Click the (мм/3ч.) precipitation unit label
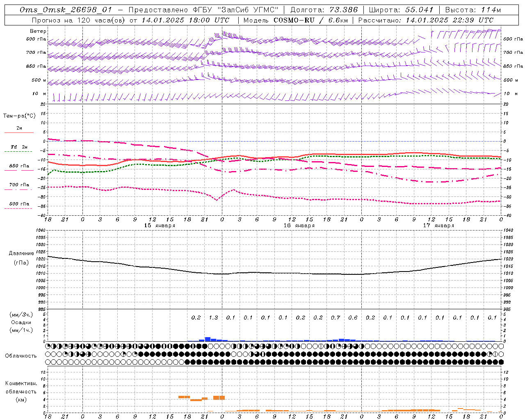Screen dimensions: 525x420 [21, 315]
